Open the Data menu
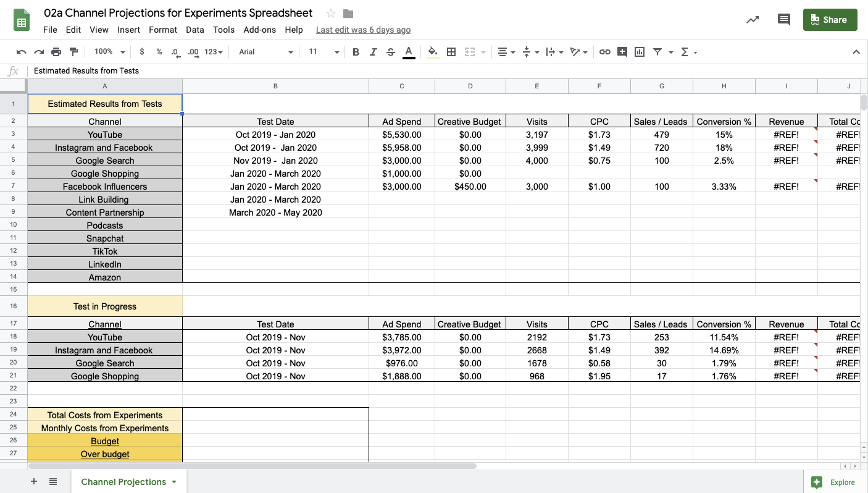The width and height of the screenshot is (868, 493). (x=194, y=30)
